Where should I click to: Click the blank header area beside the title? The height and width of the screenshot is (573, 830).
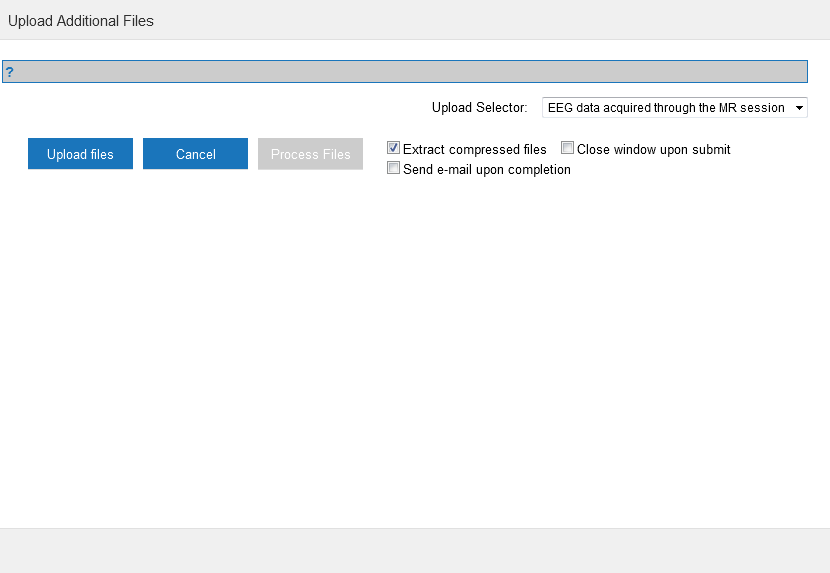[500, 20]
